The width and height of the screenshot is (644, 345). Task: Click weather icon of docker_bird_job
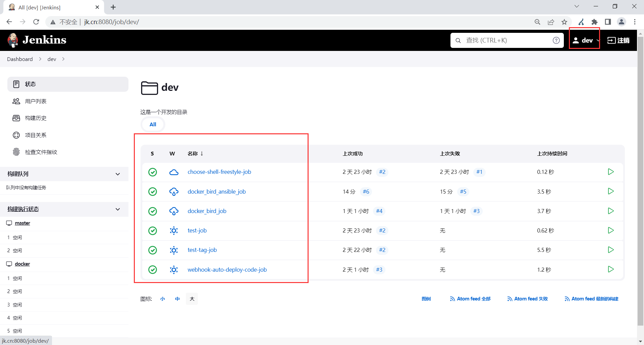(174, 211)
